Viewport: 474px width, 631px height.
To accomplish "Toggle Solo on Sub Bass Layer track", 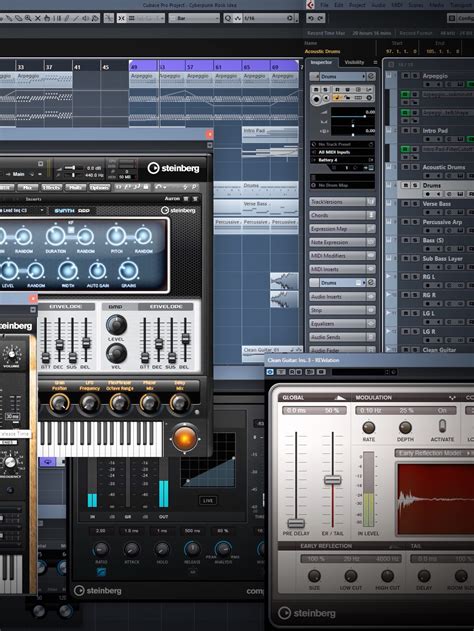I will pyautogui.click(x=415, y=258).
